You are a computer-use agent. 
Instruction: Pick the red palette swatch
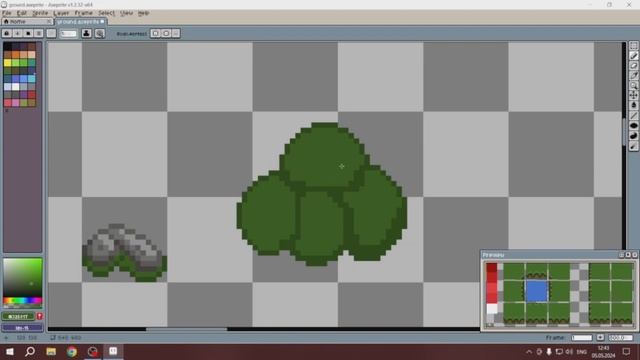click(x=31, y=95)
